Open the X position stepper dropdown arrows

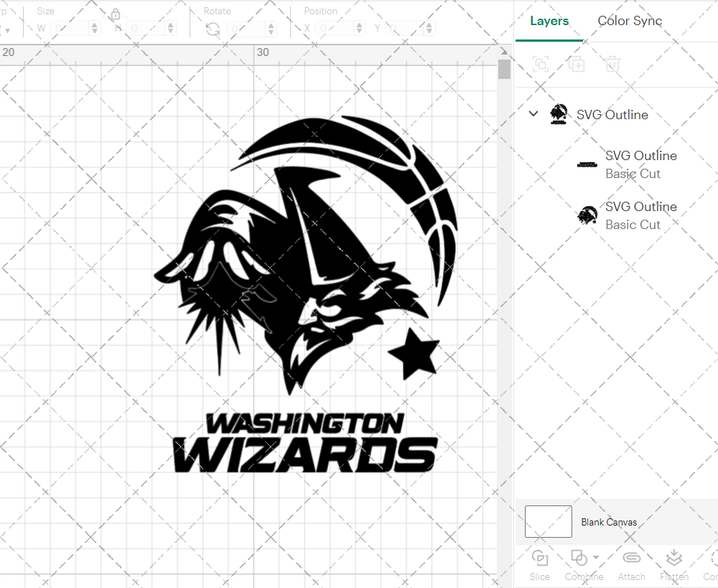(358, 27)
